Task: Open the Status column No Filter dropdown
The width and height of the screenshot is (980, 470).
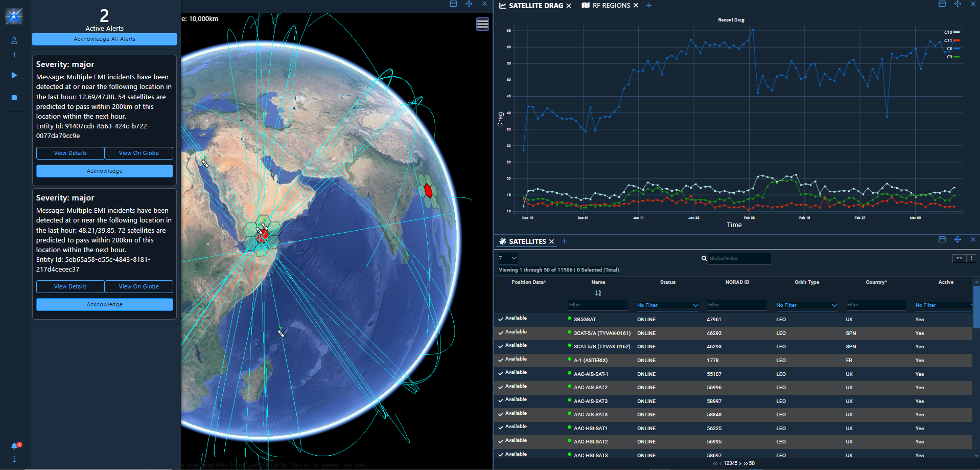Action: (667, 305)
